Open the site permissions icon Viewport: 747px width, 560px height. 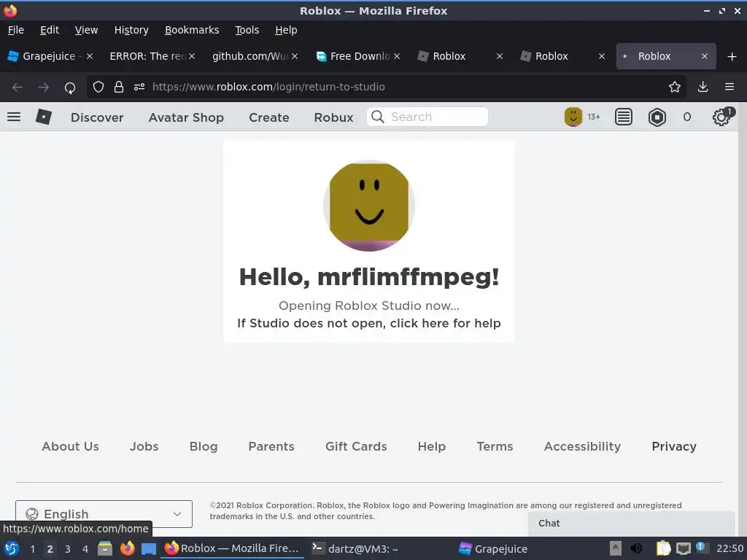coord(139,87)
